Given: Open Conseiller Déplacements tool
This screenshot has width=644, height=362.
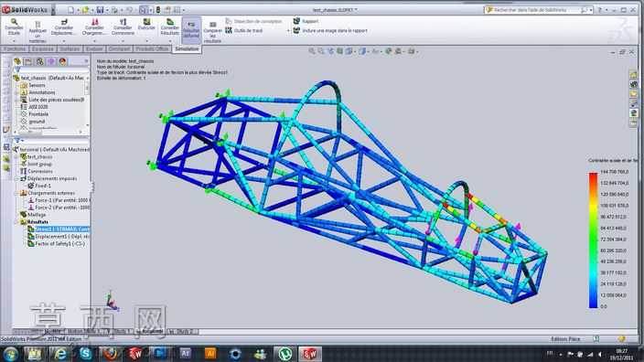Looking at the screenshot, I should (64, 27).
